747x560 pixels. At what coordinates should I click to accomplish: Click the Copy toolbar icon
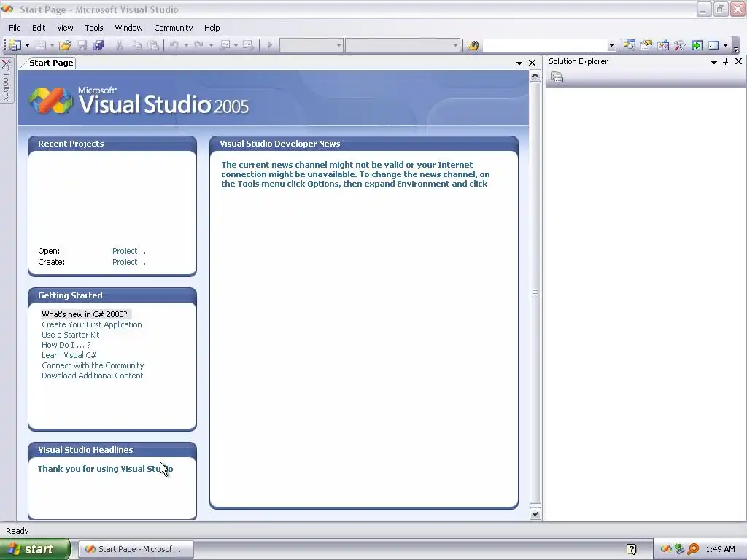pyautogui.click(x=136, y=45)
